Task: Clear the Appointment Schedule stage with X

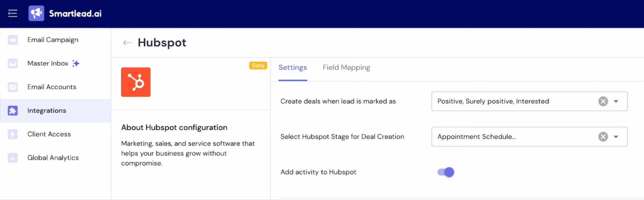Action: click(x=603, y=137)
